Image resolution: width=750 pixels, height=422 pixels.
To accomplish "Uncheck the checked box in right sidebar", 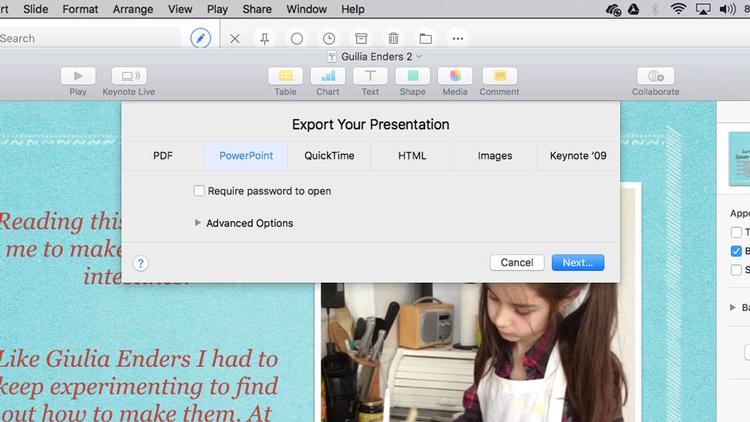I will click(736, 251).
